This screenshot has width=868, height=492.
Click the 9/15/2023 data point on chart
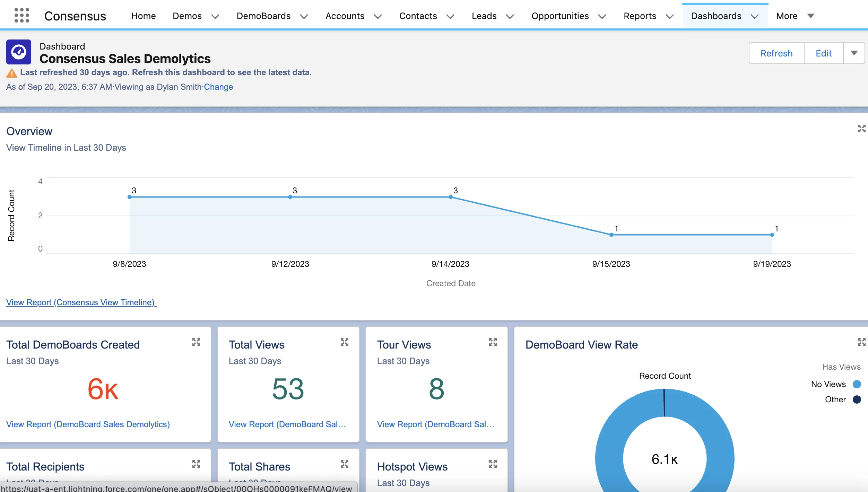(x=611, y=235)
